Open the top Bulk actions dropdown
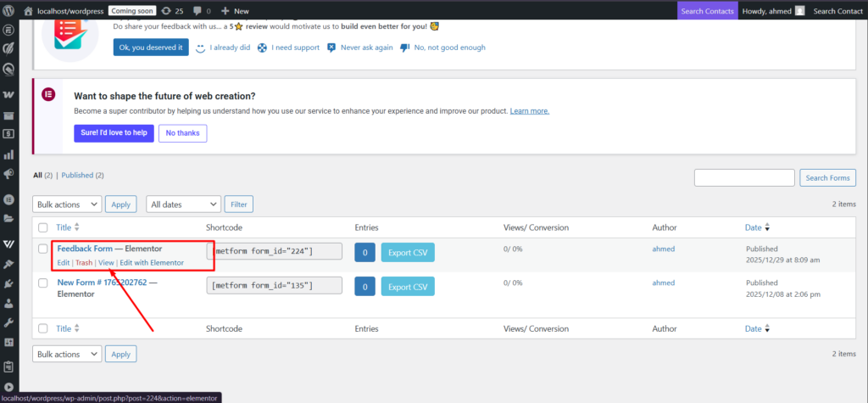This screenshot has height=403, width=868. point(67,204)
